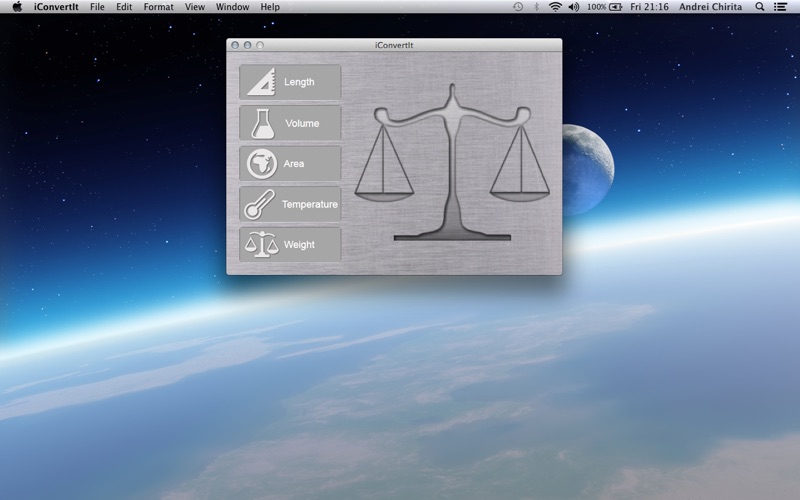
Task: Open the iConvertIt application menu
Action: [56, 7]
